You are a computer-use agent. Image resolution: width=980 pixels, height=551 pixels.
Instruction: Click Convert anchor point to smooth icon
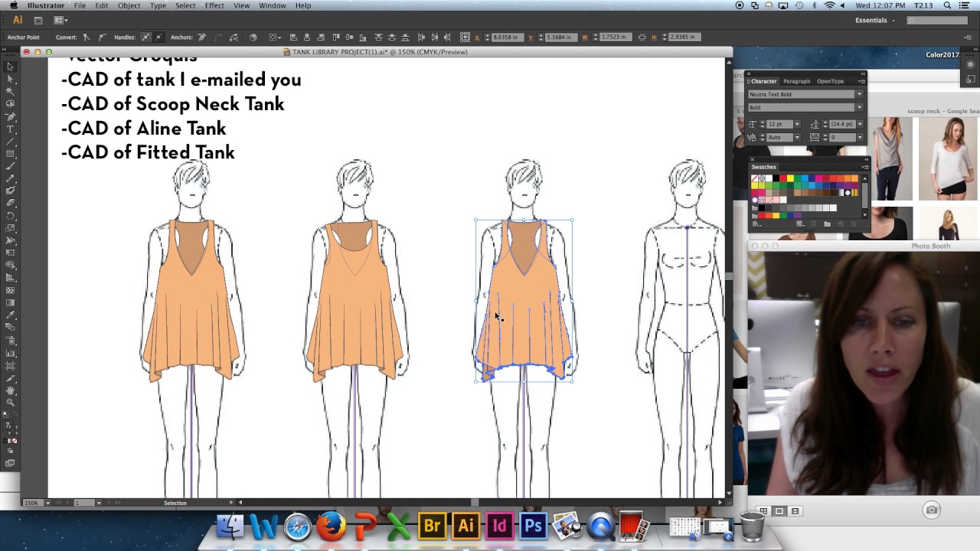[102, 37]
